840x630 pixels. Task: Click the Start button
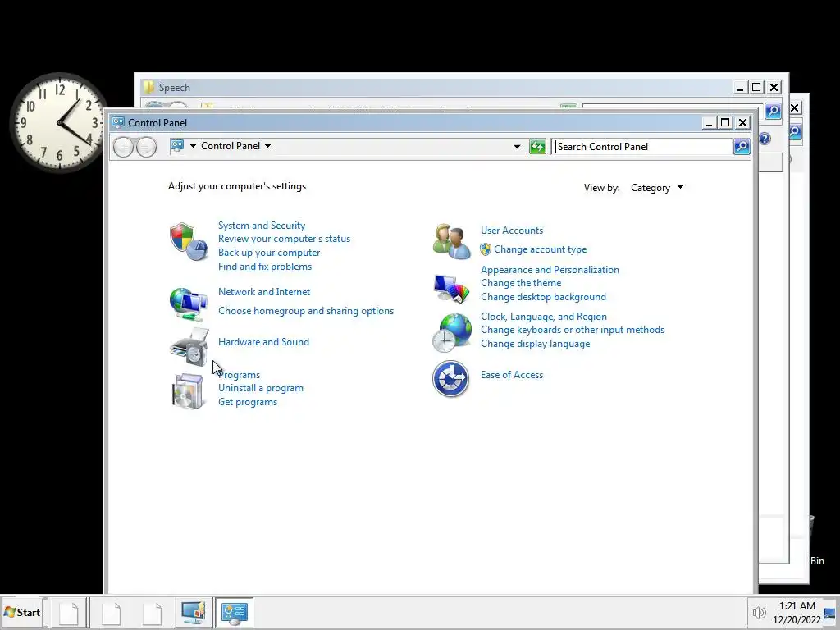(x=22, y=612)
